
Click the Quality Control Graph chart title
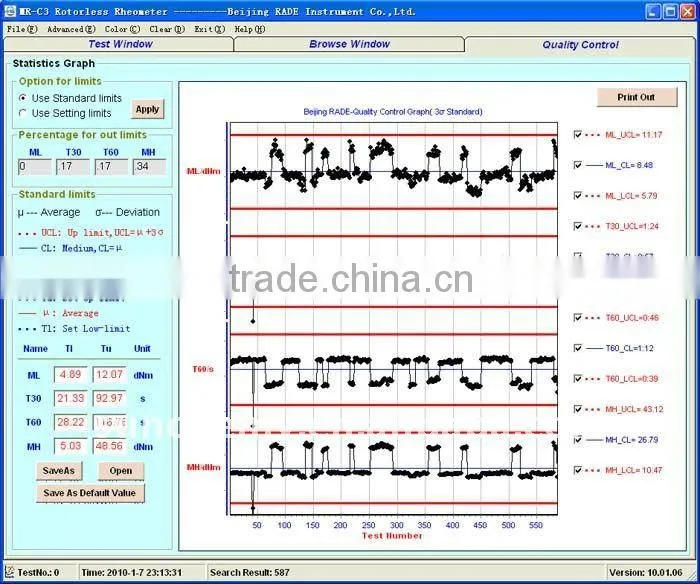click(393, 112)
